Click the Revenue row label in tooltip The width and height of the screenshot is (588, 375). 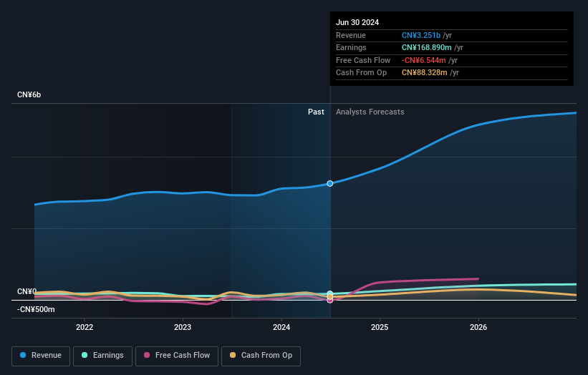coord(351,35)
